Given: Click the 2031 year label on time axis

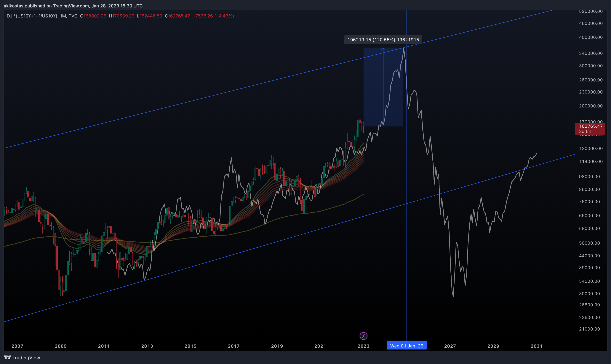Looking at the screenshot, I should coord(536,346).
